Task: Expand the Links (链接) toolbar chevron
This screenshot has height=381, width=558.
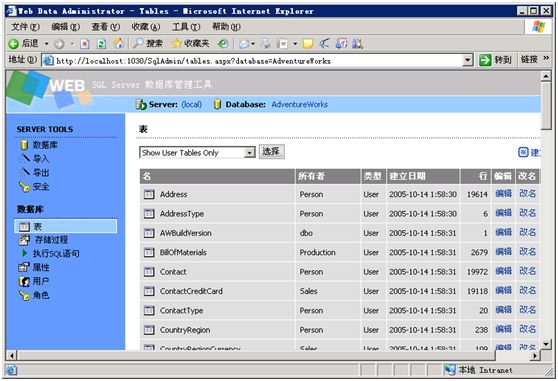Action: [546, 58]
